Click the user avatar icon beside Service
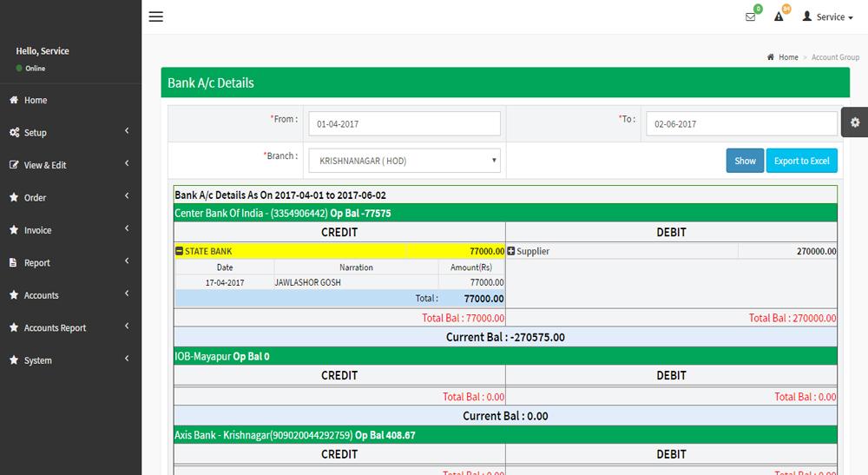The height and width of the screenshot is (475, 868). 807,16
